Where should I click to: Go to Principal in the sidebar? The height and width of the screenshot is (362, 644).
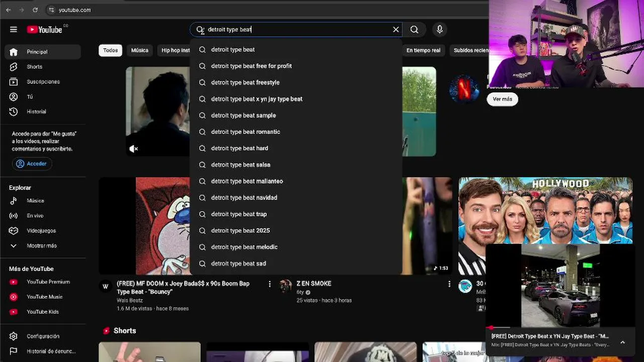43,52
